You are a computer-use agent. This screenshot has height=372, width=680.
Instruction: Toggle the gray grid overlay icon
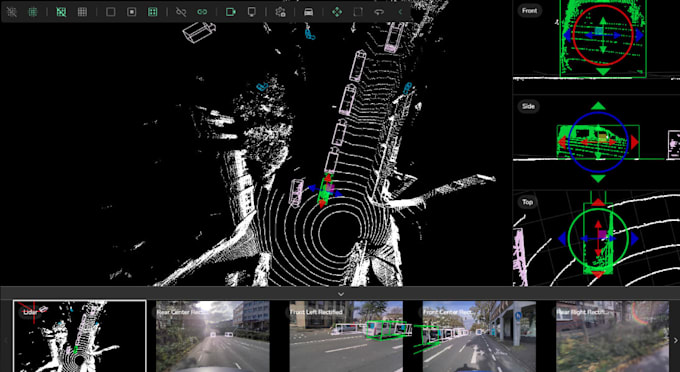tap(82, 12)
